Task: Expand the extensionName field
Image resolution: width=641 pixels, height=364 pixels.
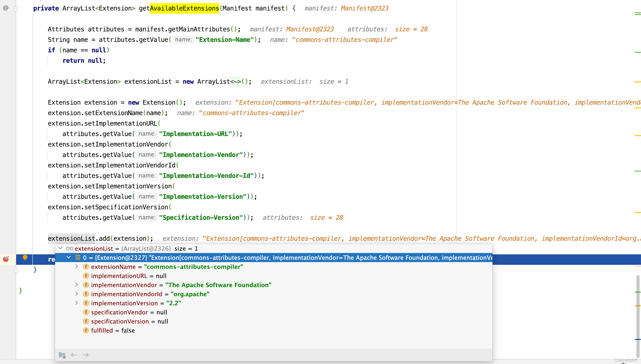Action: click(x=77, y=267)
